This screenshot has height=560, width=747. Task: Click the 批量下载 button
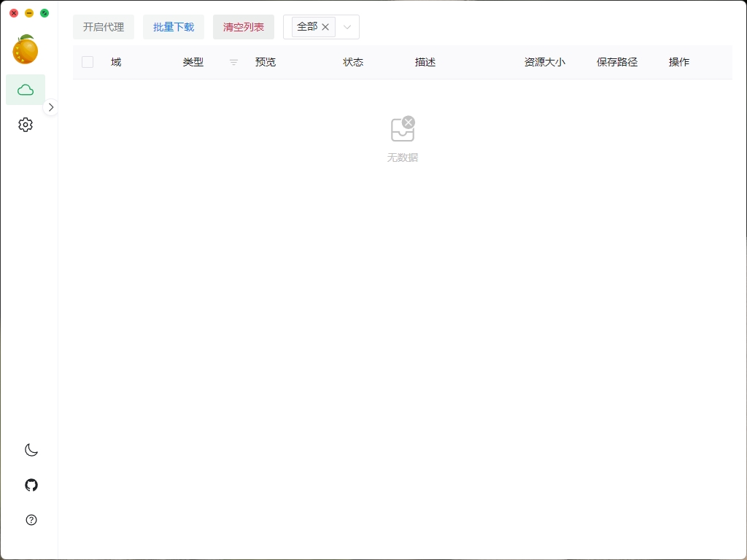(x=174, y=27)
